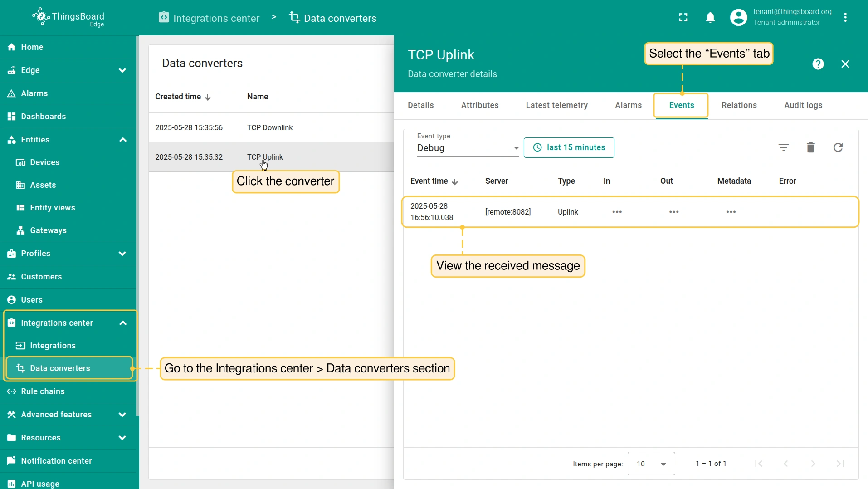Toggle fullscreen mode icon

coord(683,18)
